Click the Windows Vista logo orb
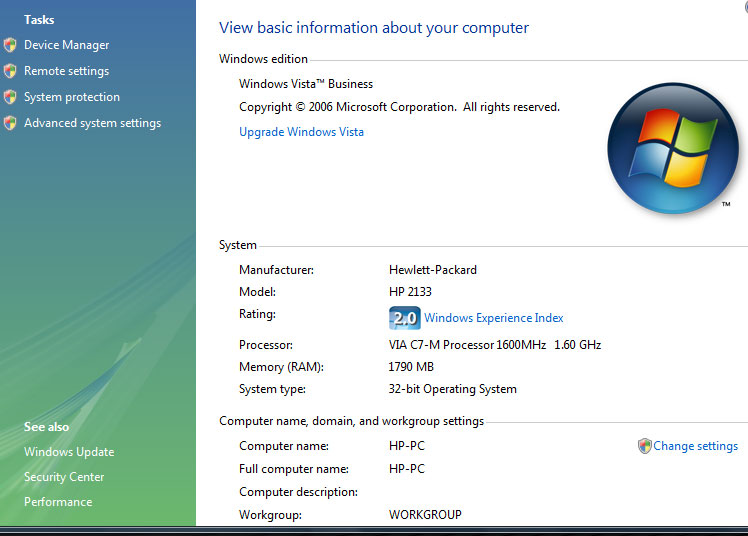Image resolution: width=748 pixels, height=536 pixels. click(673, 148)
